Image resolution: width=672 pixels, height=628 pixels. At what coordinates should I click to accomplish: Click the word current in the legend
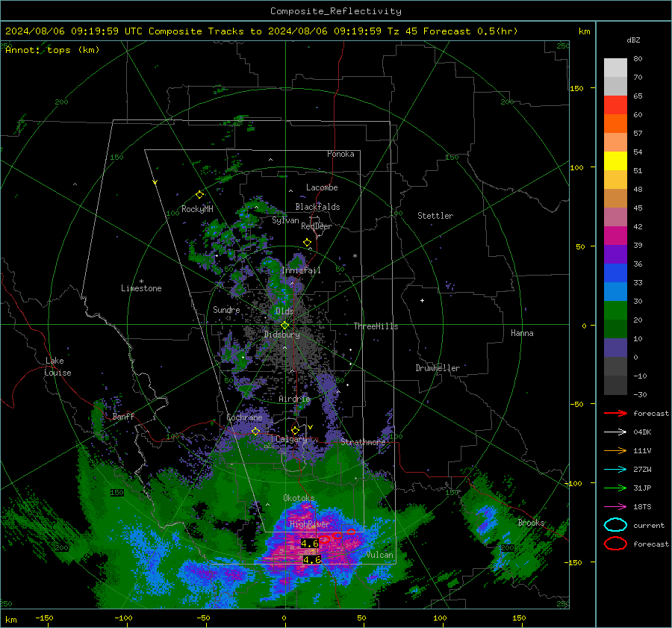click(x=649, y=525)
